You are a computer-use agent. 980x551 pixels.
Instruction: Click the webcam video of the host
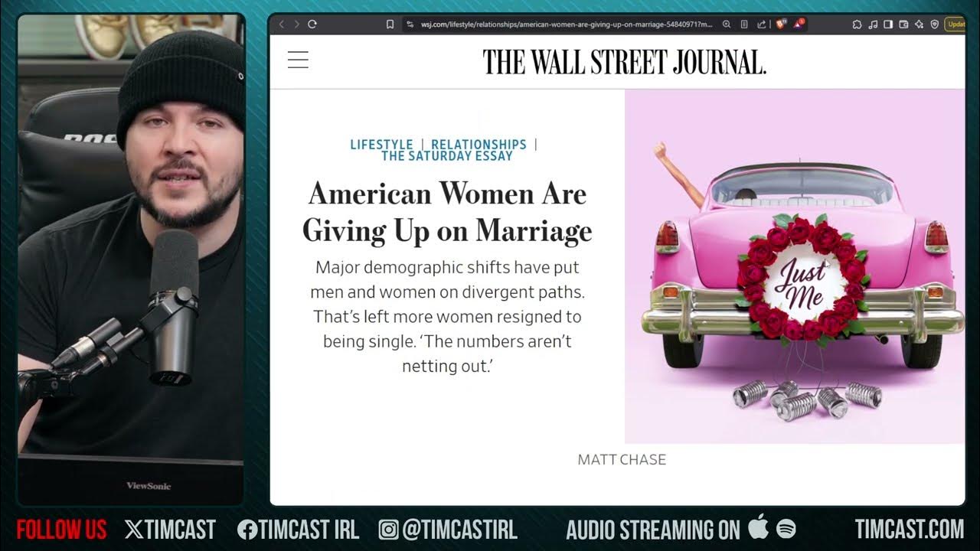[131, 260]
